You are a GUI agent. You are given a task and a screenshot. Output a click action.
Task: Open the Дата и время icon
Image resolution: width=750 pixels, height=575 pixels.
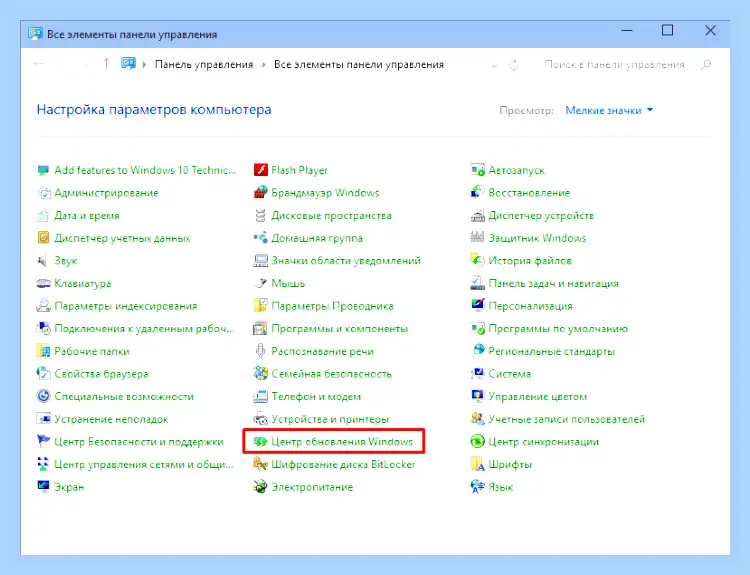(x=43, y=215)
